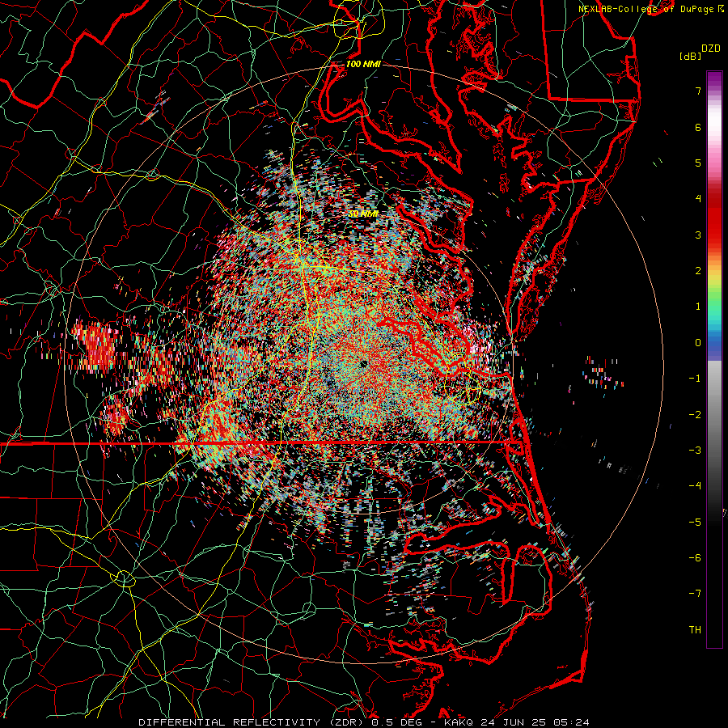Click the 2 value on color scale
728x728 pixels.
tap(698, 271)
